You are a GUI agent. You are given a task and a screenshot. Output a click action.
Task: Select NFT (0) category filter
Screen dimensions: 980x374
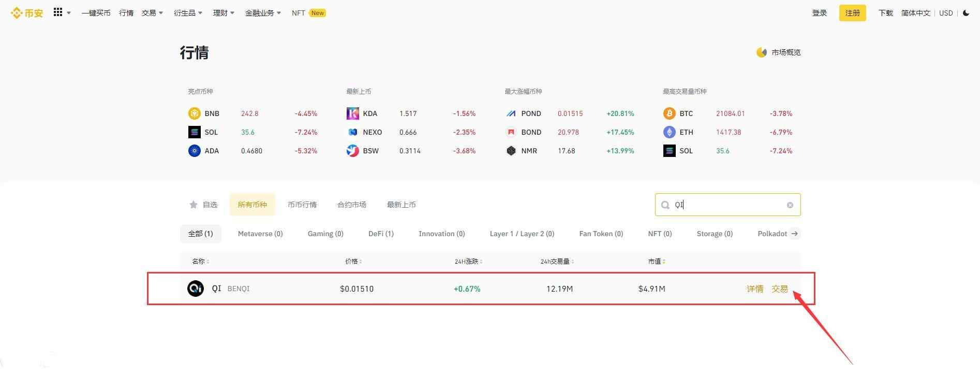pos(660,234)
